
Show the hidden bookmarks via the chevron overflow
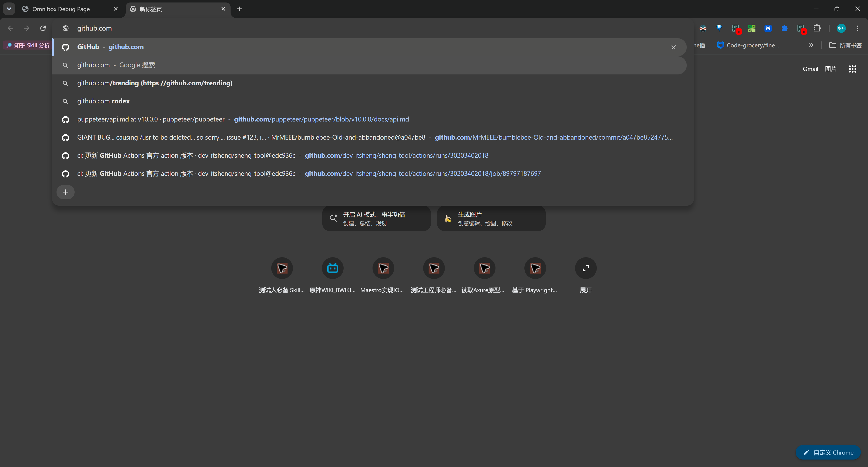coord(811,45)
